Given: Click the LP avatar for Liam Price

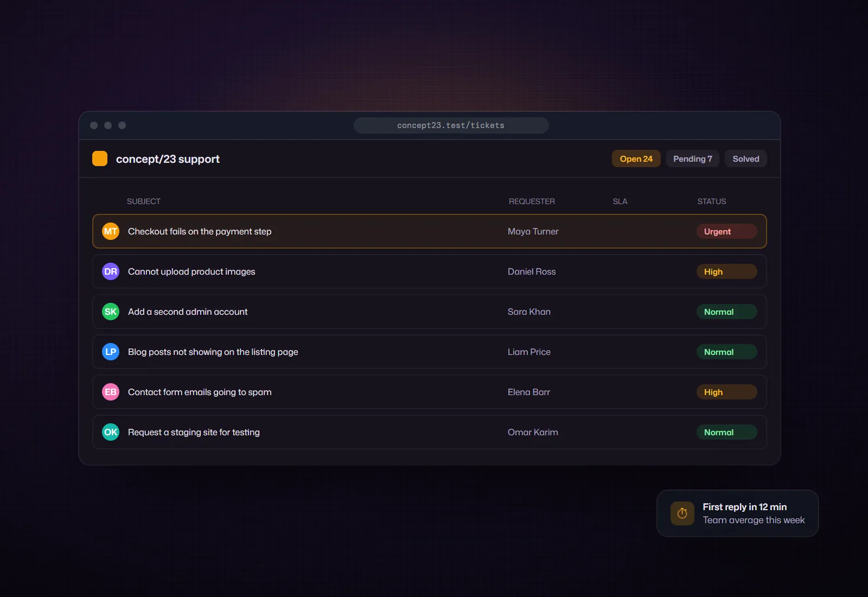Looking at the screenshot, I should pyautogui.click(x=111, y=352).
